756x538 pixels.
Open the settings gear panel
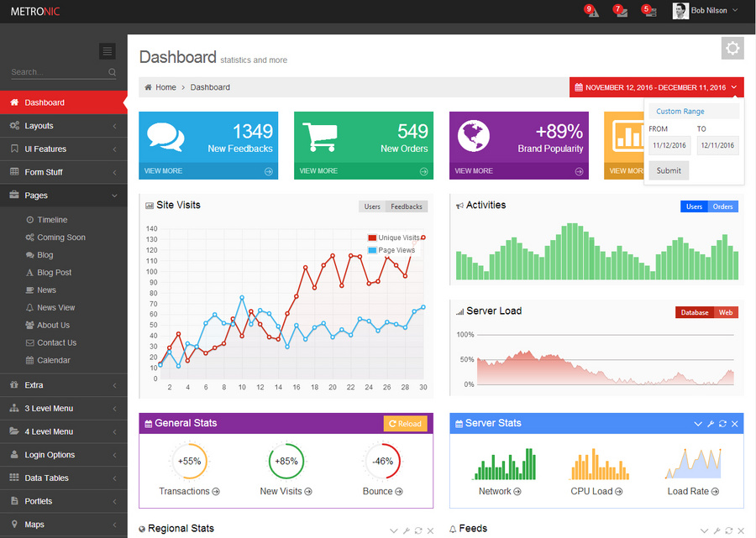[x=732, y=48]
